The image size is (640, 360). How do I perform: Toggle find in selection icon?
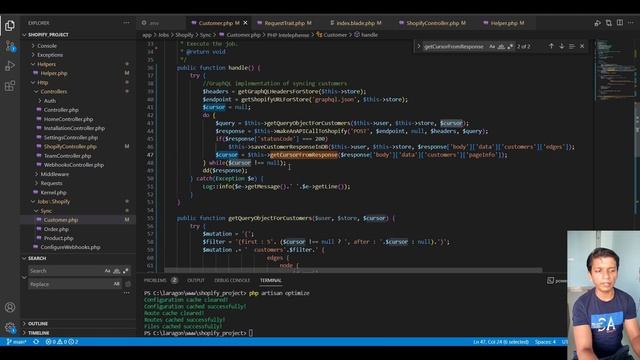(x=572, y=46)
